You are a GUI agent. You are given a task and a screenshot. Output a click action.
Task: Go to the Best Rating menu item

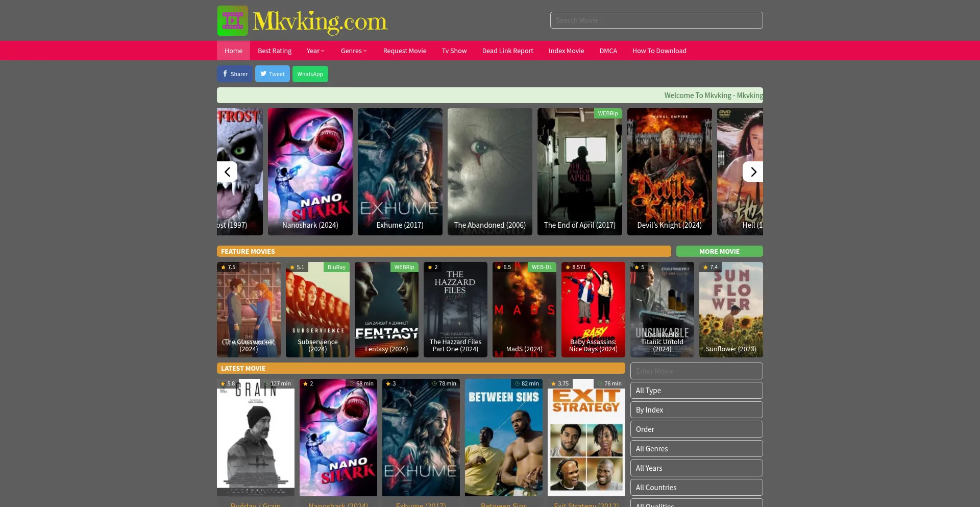[275, 51]
